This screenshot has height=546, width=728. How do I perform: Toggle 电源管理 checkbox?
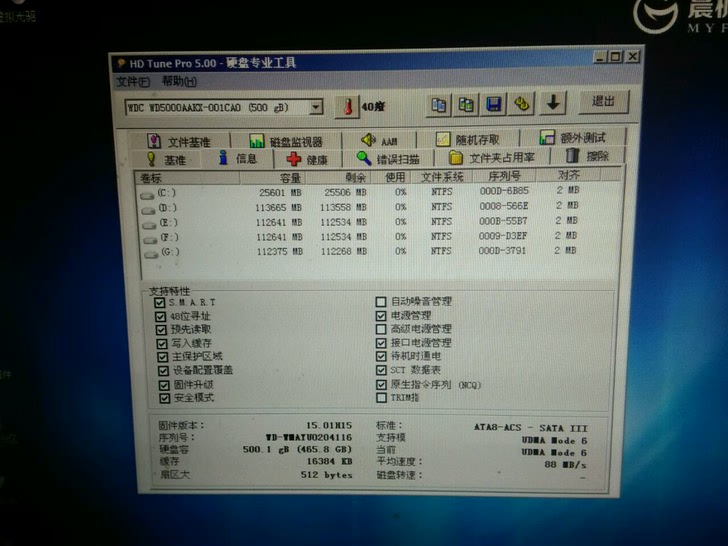(381, 316)
